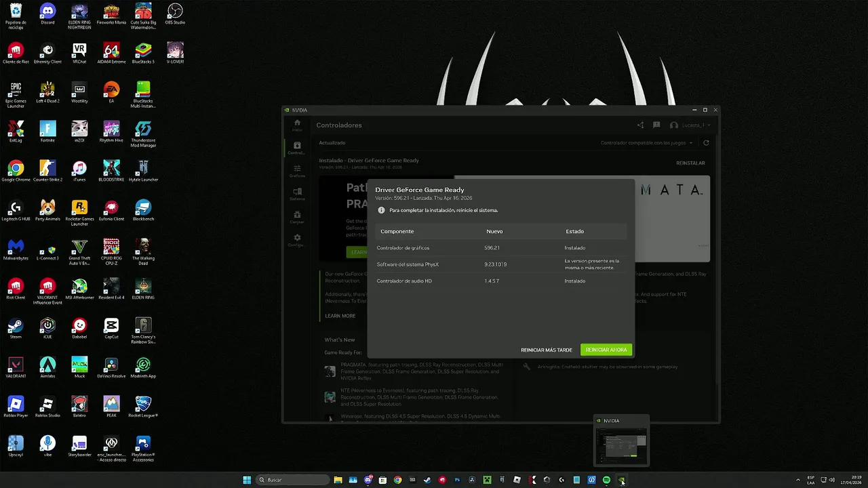The width and height of the screenshot is (868, 488).
Task: Open Photoshop from the taskbar
Action: pos(457,480)
